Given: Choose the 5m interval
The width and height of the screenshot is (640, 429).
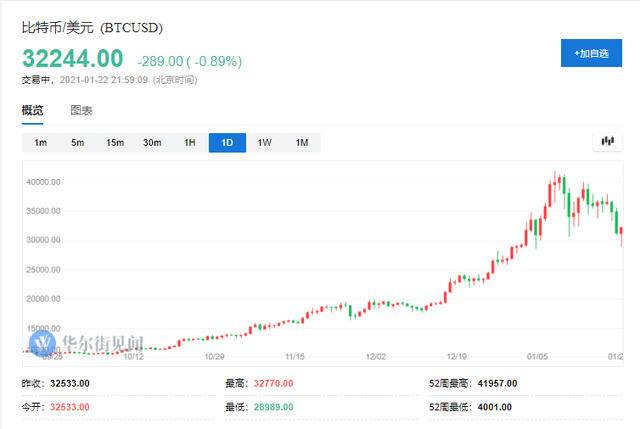Looking at the screenshot, I should tap(77, 143).
